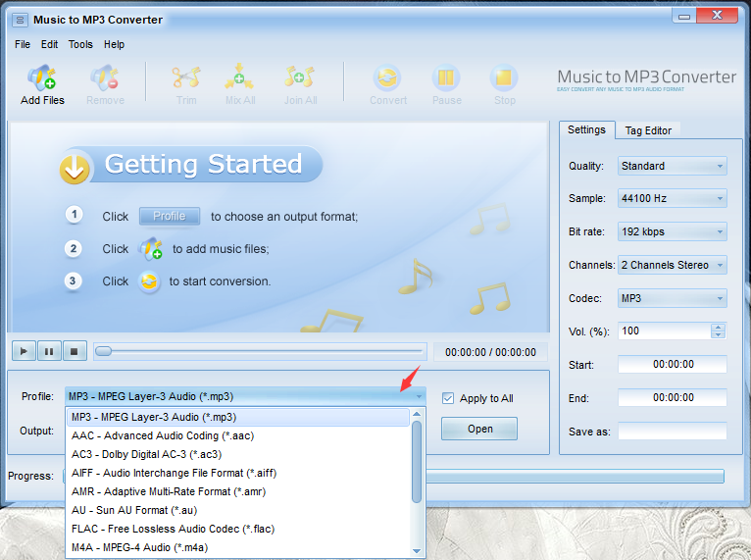This screenshot has height=560, width=751.
Task: Click the Remove toolbar icon
Action: tap(105, 77)
